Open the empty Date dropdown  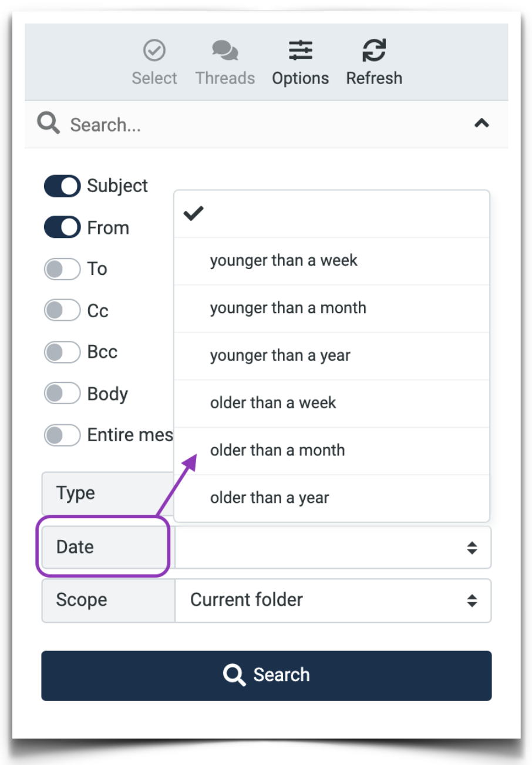pyautogui.click(x=332, y=547)
